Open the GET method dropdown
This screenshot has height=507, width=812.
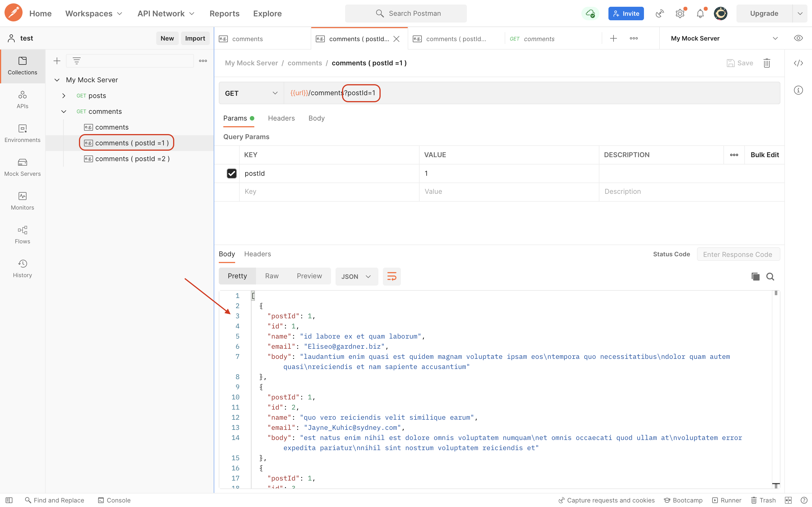[x=251, y=93]
